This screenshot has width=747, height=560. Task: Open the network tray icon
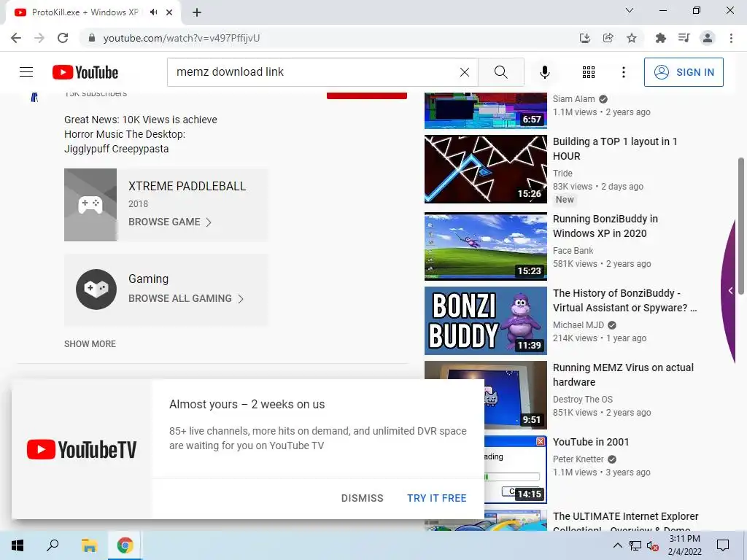point(635,545)
